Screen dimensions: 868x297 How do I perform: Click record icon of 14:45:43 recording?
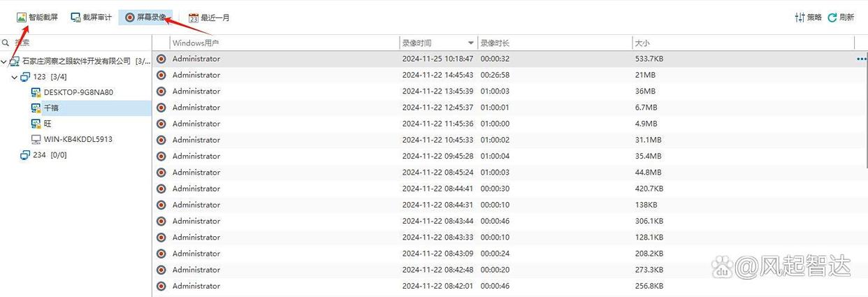[161, 75]
